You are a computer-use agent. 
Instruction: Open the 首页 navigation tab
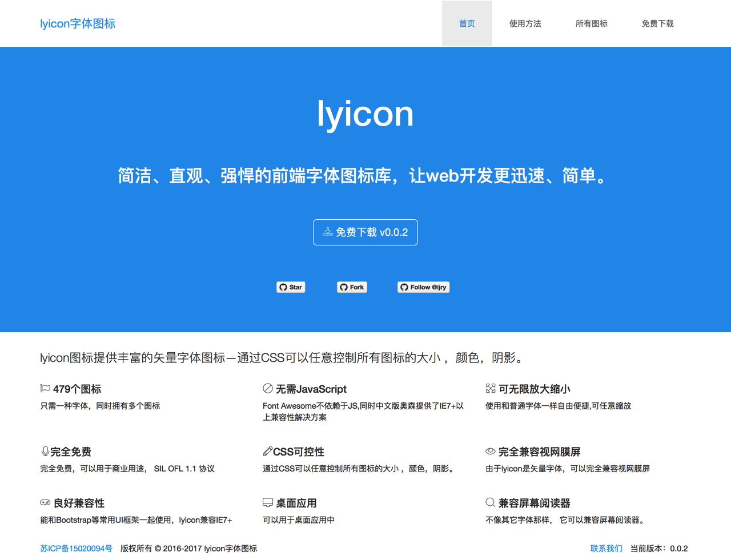(x=467, y=23)
